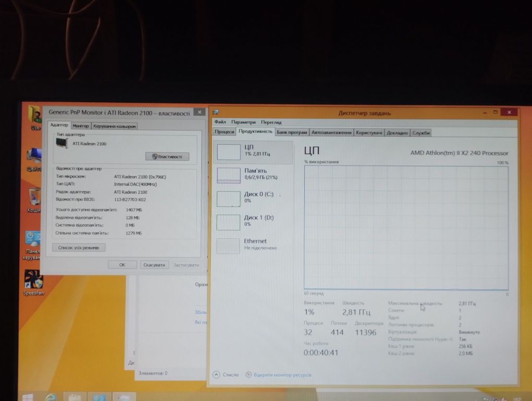Collapse Task Manager with Стисло arrow
This screenshot has width=532, height=401.
(x=216, y=374)
